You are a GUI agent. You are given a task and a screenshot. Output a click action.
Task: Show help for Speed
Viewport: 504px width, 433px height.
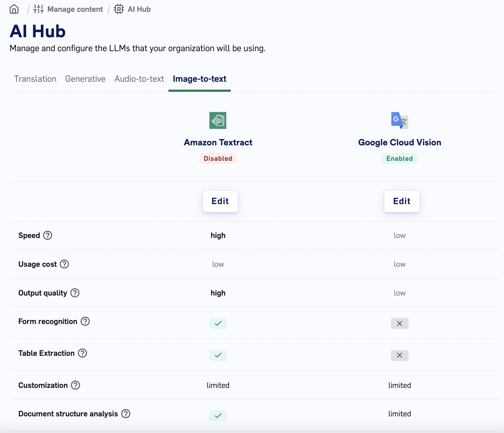(x=48, y=235)
